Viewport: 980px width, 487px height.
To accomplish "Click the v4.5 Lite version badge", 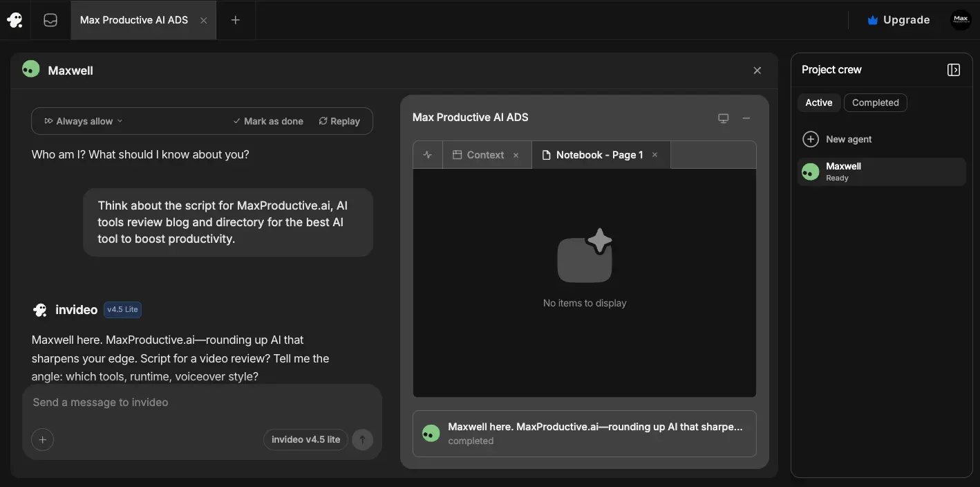I will [x=122, y=309].
